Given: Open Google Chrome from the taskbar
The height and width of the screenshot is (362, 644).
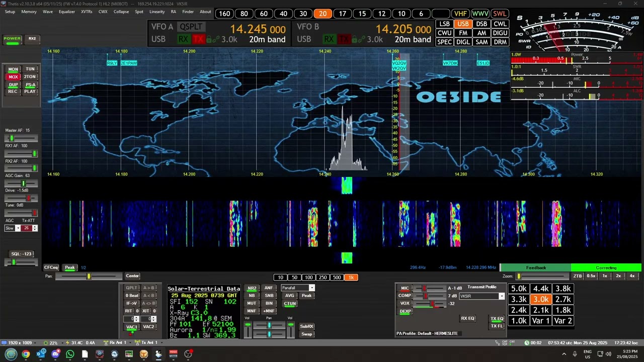Looking at the screenshot, I should (26, 354).
